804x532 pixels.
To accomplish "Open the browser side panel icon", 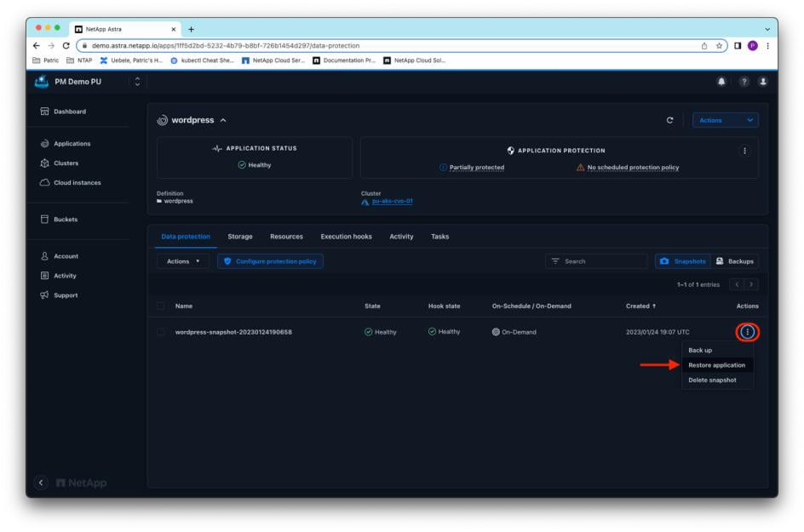I will (x=738, y=46).
